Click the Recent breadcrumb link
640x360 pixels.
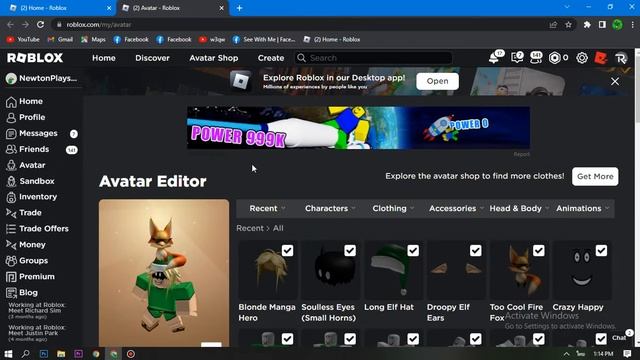250,228
